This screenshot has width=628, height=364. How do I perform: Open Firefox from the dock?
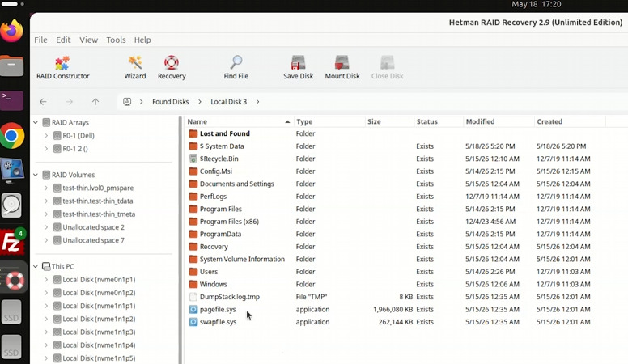coord(12,31)
